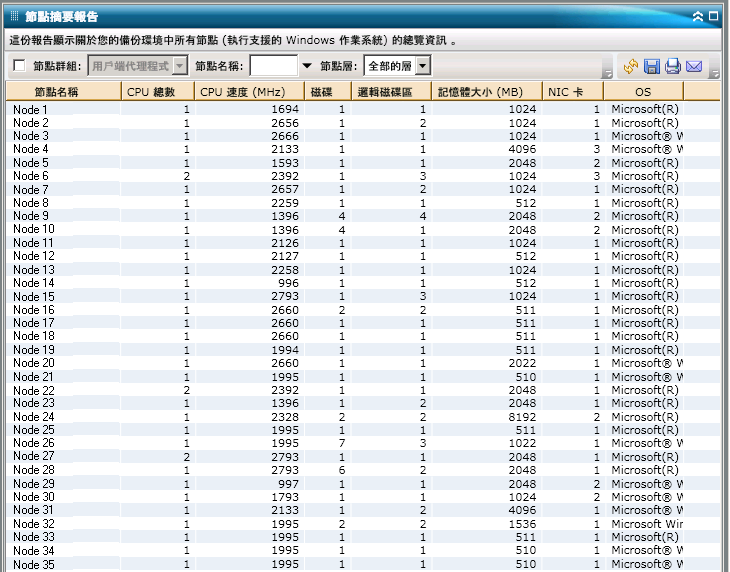Sort by 磁碟 column header
Viewport: 730px width, 572px height.
(328, 92)
